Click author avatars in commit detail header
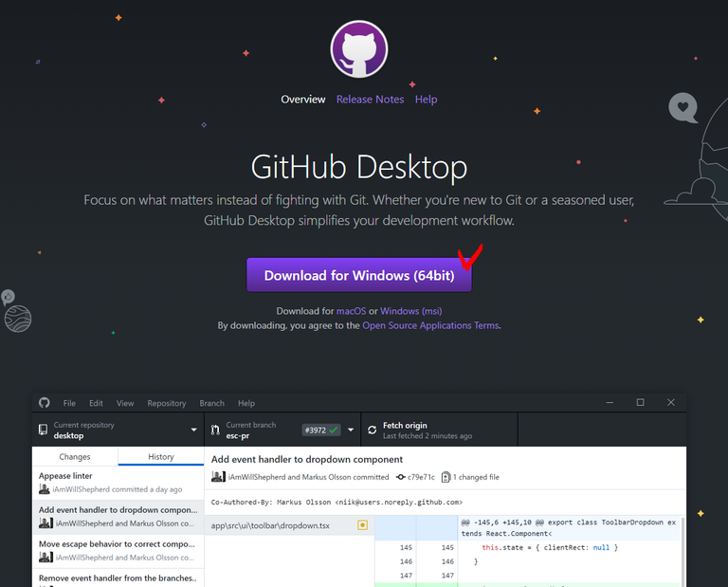 point(218,476)
